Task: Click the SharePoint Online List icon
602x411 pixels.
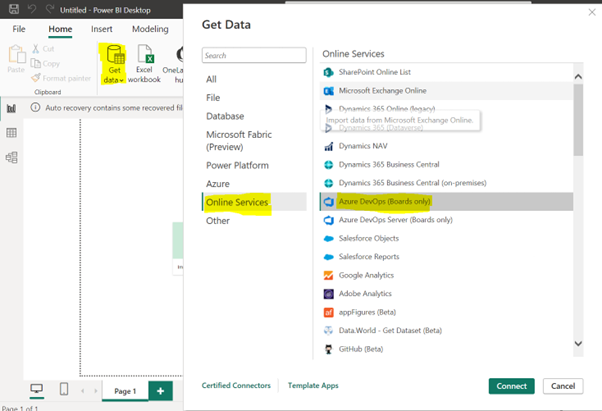Action: click(x=329, y=72)
